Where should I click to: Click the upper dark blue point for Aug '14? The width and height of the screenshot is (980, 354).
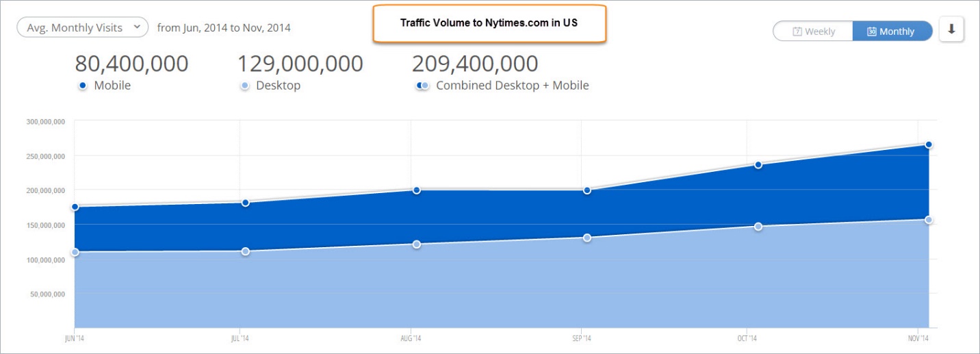tap(415, 190)
